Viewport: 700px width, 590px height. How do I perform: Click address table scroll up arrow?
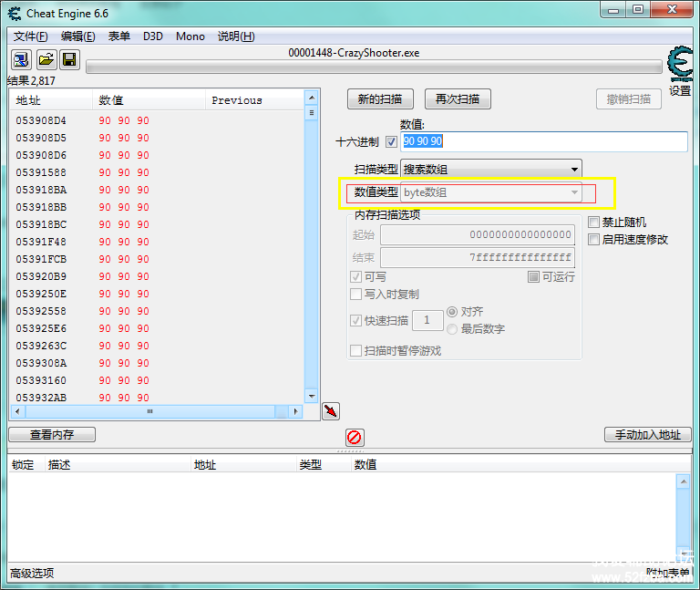[684, 481]
